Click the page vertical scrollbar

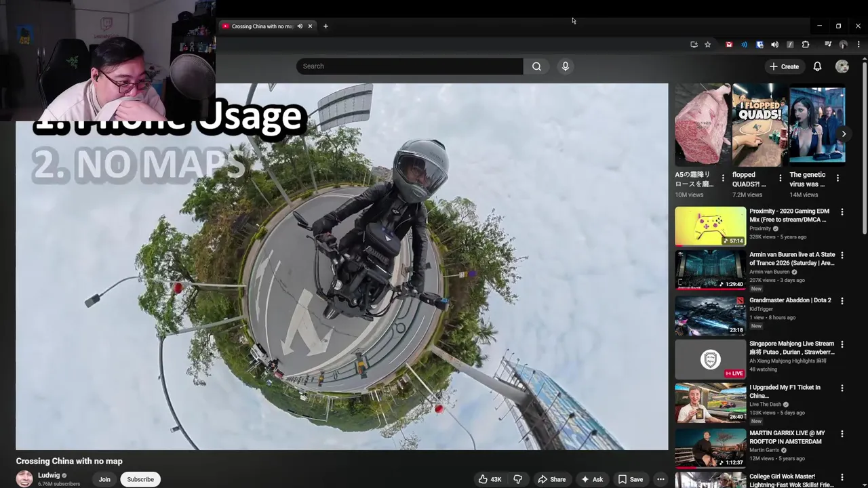(x=865, y=148)
